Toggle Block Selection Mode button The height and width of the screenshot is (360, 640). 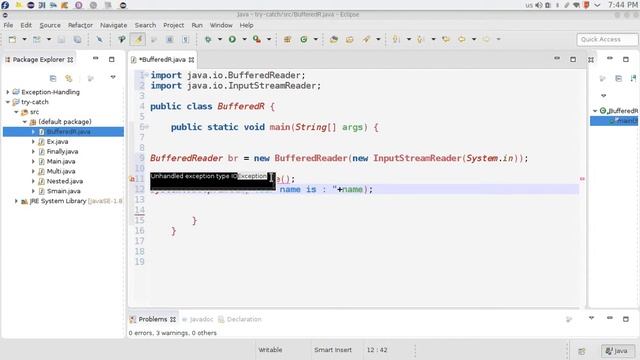click(x=169, y=39)
